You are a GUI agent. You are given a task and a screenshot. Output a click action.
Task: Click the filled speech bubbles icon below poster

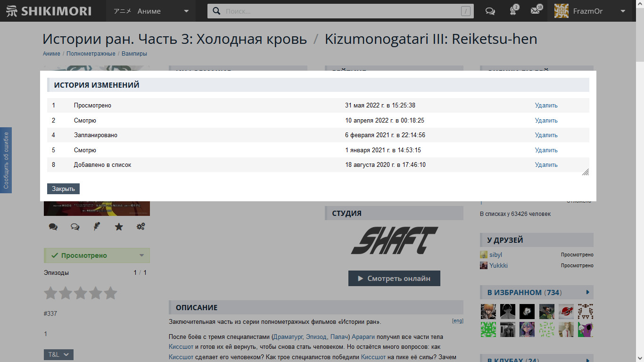coord(53,227)
